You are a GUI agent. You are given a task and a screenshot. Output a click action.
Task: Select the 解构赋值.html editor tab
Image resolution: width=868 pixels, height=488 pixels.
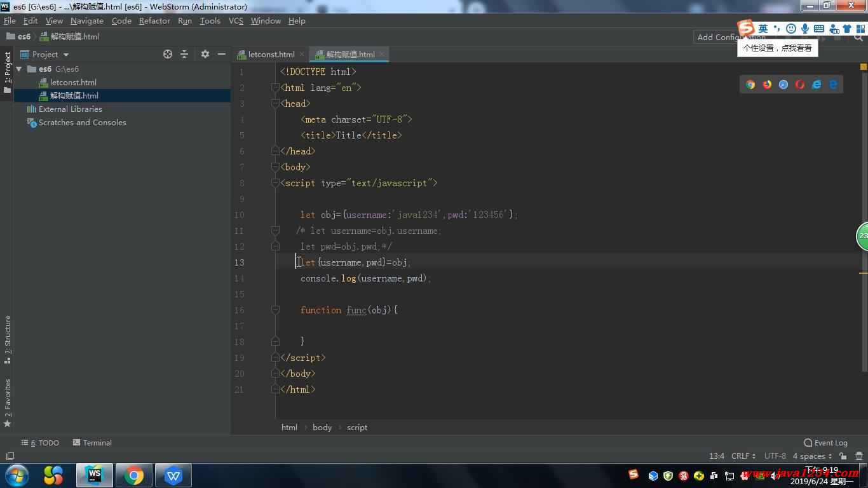(x=350, y=54)
